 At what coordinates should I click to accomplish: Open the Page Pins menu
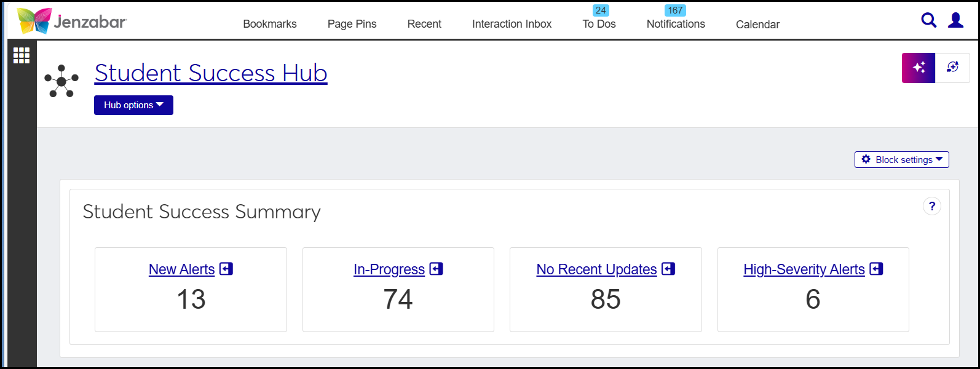(x=352, y=24)
